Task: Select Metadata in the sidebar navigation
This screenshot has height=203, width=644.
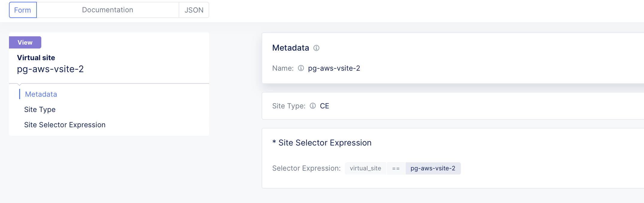Action: [41, 94]
